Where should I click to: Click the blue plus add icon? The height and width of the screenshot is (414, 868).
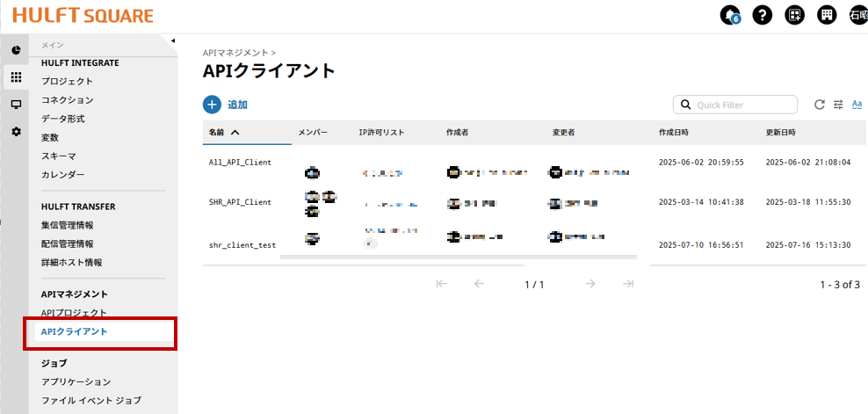pos(212,105)
